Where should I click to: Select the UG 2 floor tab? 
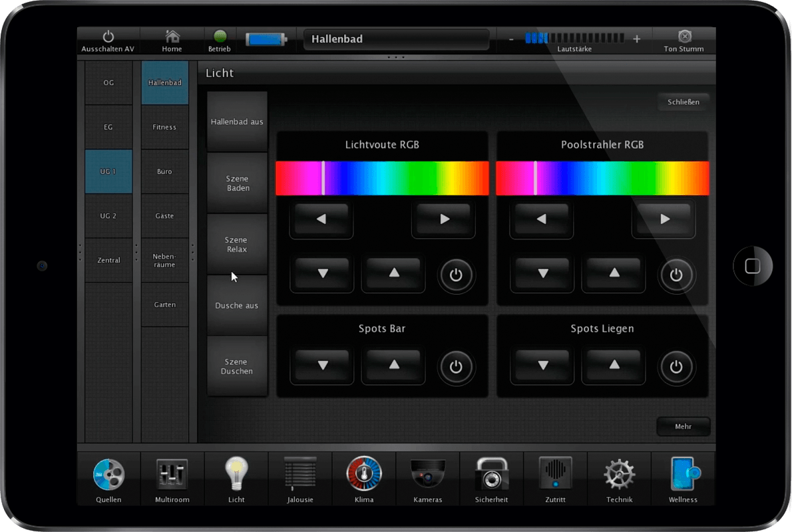coord(108,216)
